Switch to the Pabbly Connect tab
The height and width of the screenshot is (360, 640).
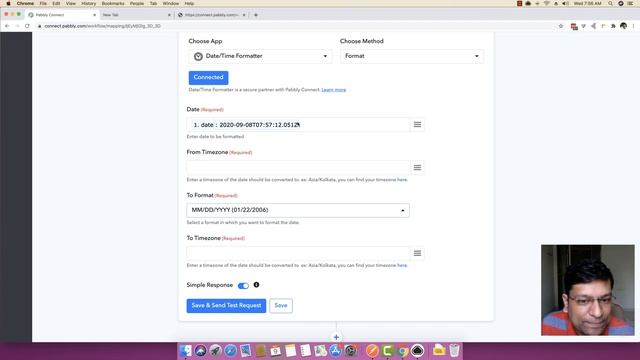click(61, 15)
